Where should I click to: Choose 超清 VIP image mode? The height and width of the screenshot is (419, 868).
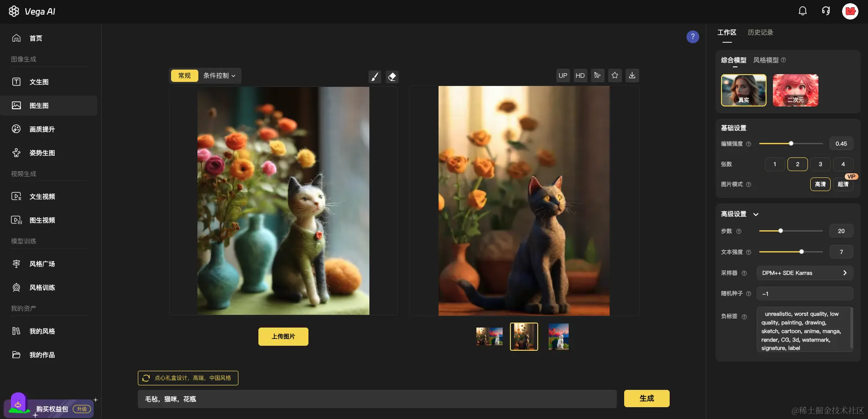pyautogui.click(x=843, y=184)
